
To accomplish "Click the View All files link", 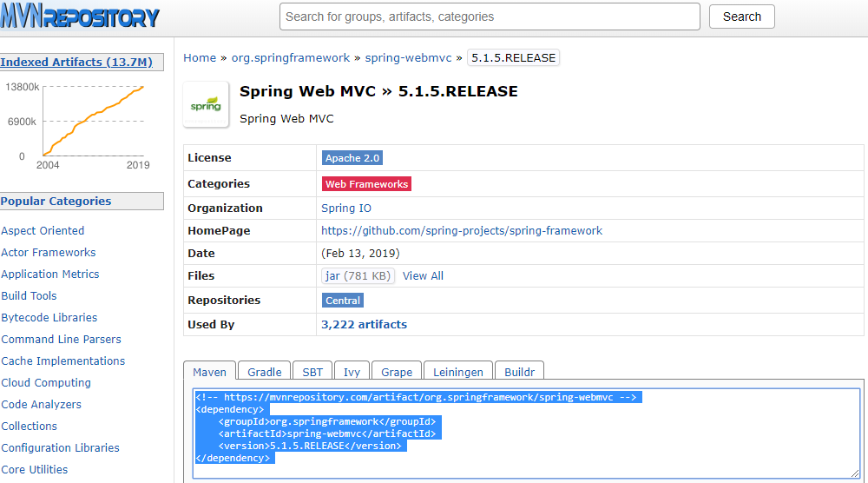I will pyautogui.click(x=423, y=276).
